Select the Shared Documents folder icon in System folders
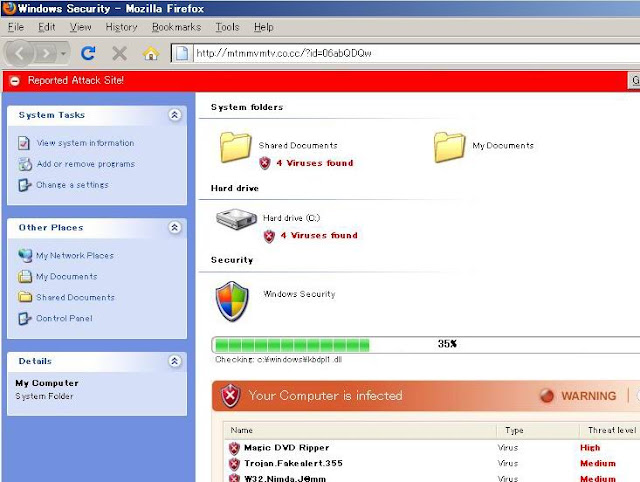This screenshot has height=482, width=640. click(x=236, y=147)
